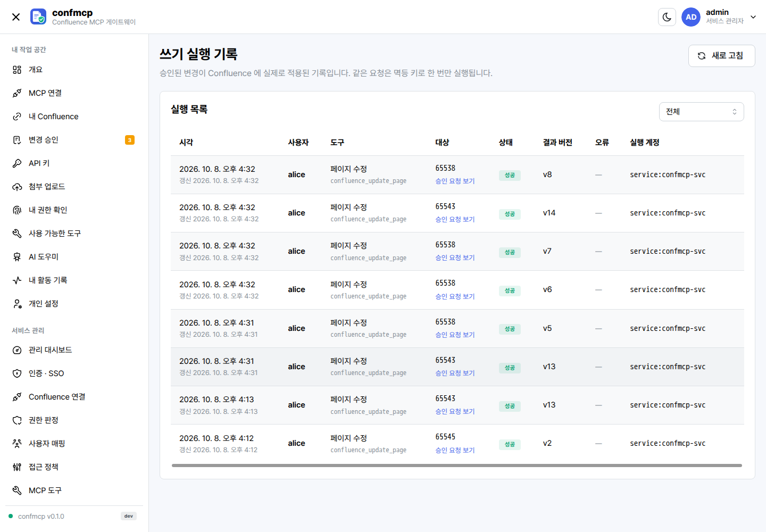The image size is (766, 532).
Task: Expand the admin account dropdown chevron
Action: click(753, 17)
